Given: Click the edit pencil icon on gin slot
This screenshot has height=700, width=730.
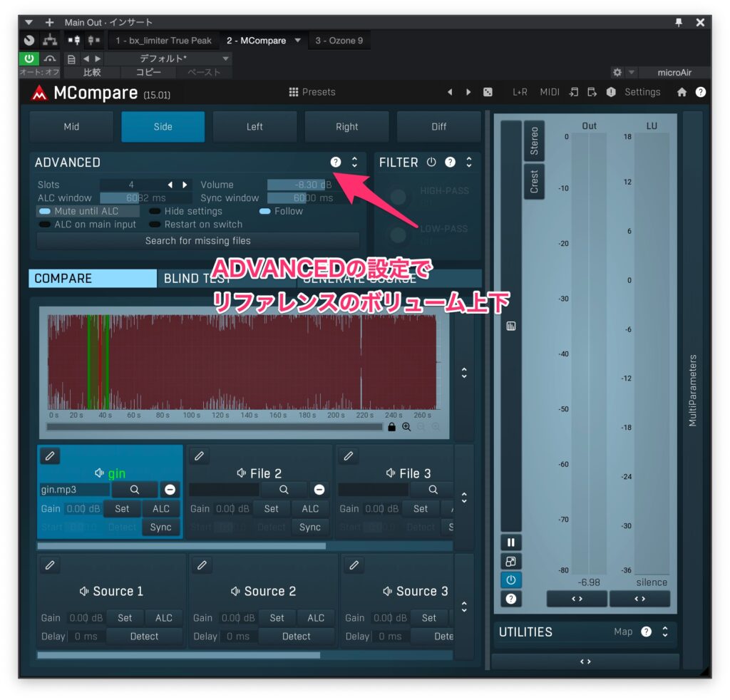Looking at the screenshot, I should (50, 455).
